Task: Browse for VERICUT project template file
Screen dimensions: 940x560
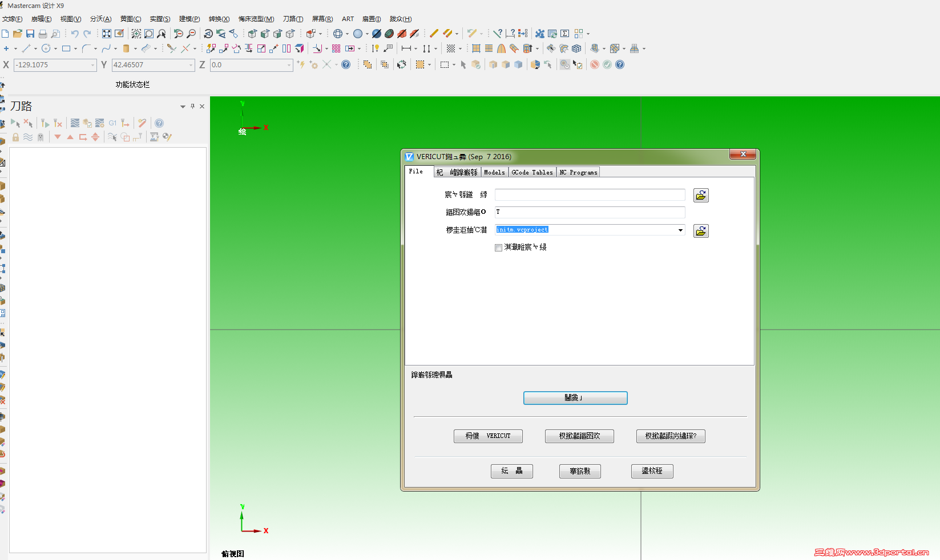Action: coord(701,231)
